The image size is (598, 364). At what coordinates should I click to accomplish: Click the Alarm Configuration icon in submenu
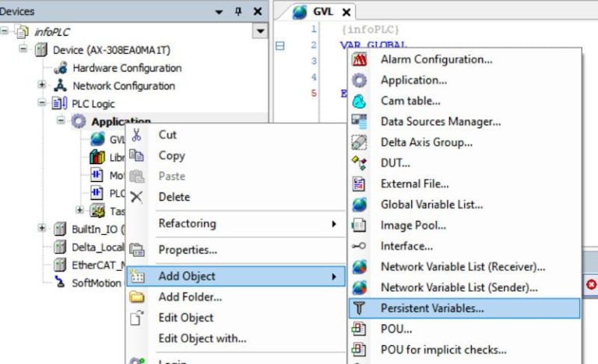point(359,59)
